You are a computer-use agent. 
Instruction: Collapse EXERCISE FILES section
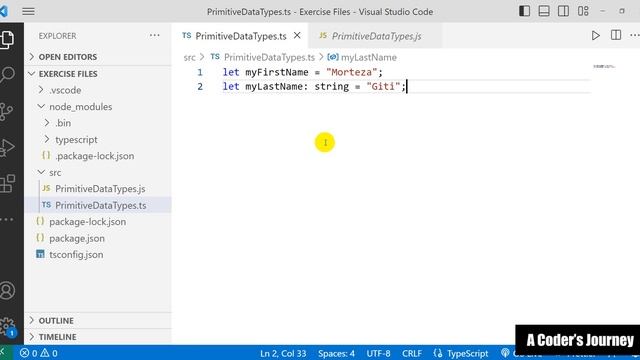click(x=98, y=74)
